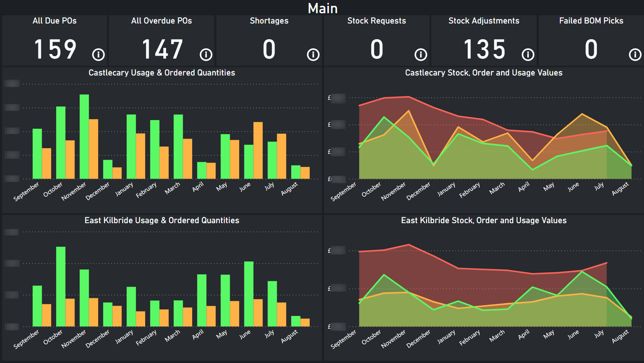Click East Kilbride Usage & Ordered Quantities title

point(162,220)
